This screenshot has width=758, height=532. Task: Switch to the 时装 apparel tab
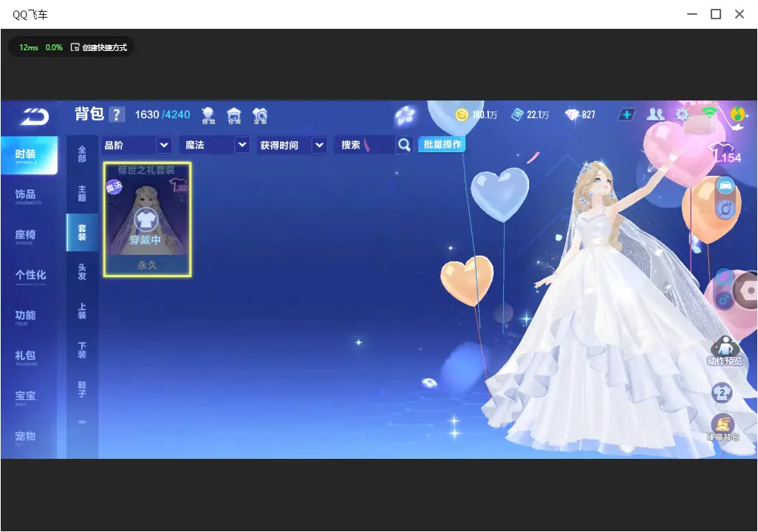pos(29,155)
